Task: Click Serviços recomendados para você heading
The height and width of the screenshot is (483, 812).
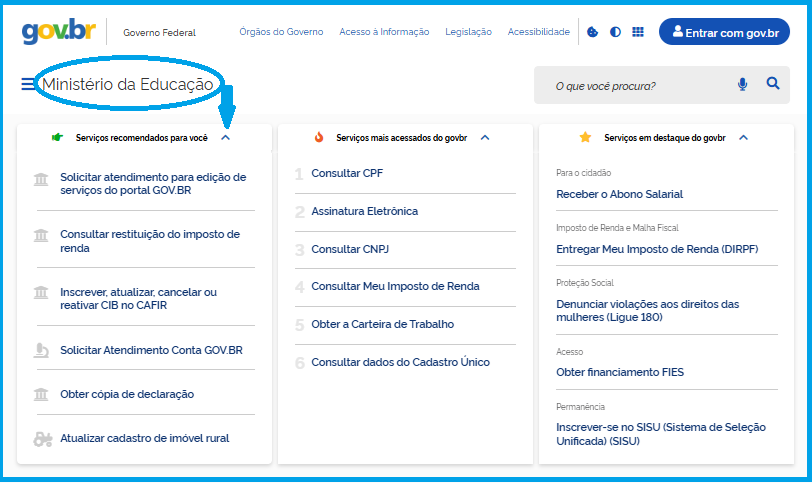Action: 141,138
